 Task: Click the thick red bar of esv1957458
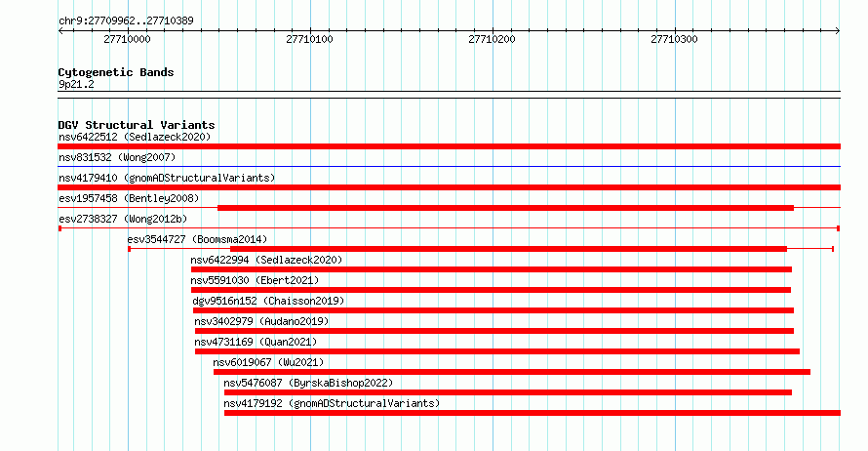pyautogui.click(x=505, y=208)
